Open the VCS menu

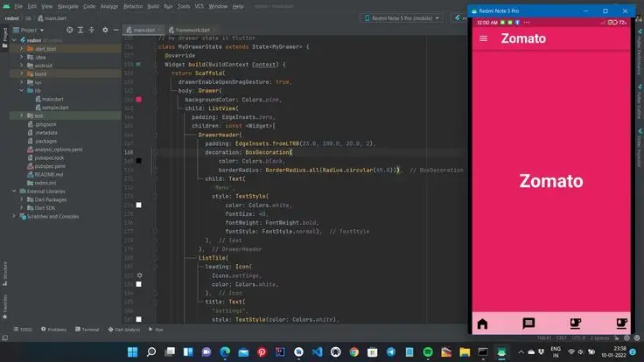[199, 6]
